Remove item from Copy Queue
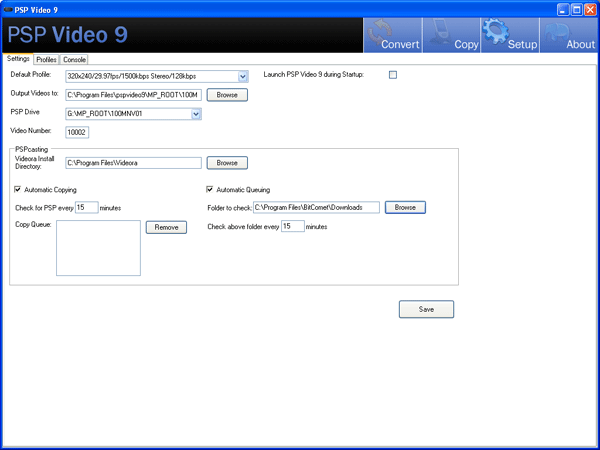Image resolution: width=600 pixels, height=450 pixels. point(166,227)
